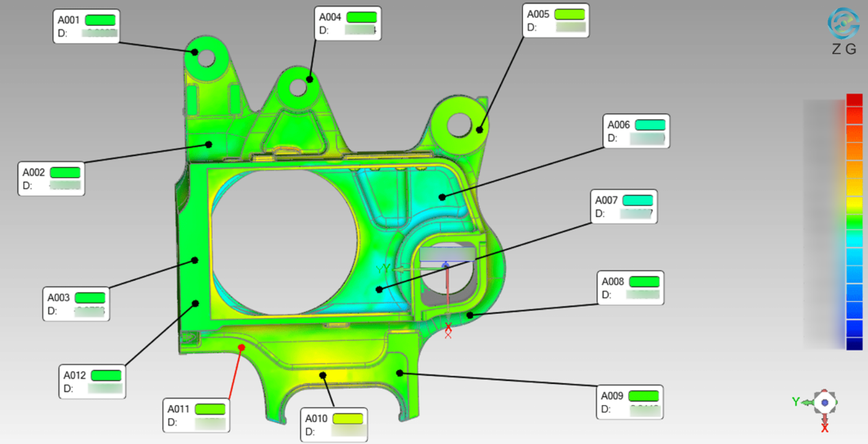Click the axis orientation gizmo cube
This screenshot has width=868, height=444.
point(826,402)
